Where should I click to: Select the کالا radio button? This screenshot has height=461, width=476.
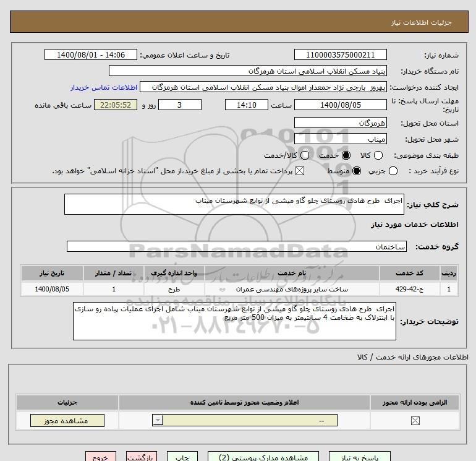378,155
